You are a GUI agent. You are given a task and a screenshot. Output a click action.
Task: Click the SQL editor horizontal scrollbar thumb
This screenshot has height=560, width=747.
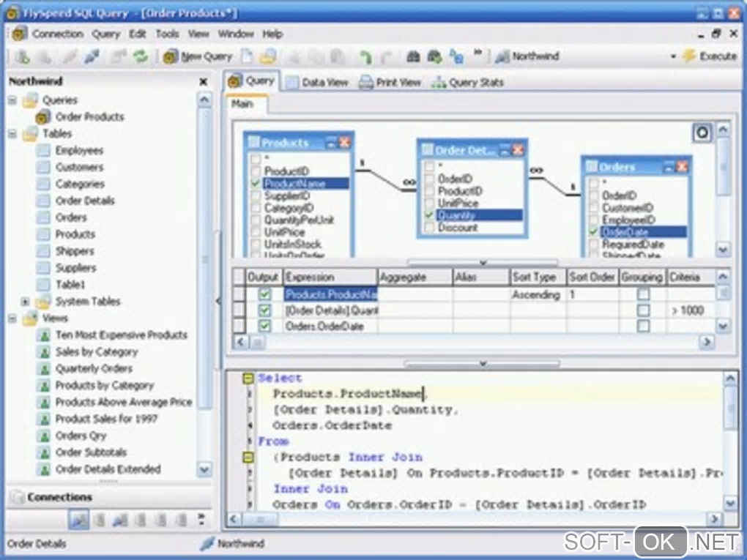click(260, 519)
